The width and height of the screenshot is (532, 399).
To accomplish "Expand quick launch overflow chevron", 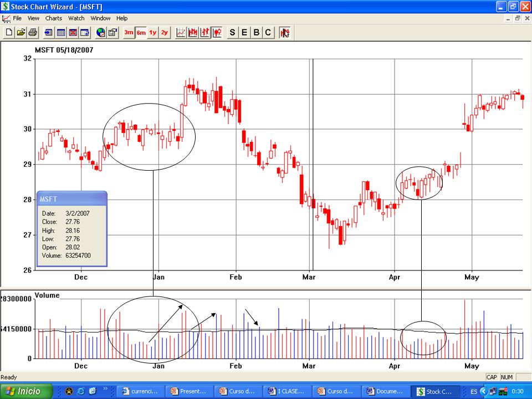I will (105, 389).
